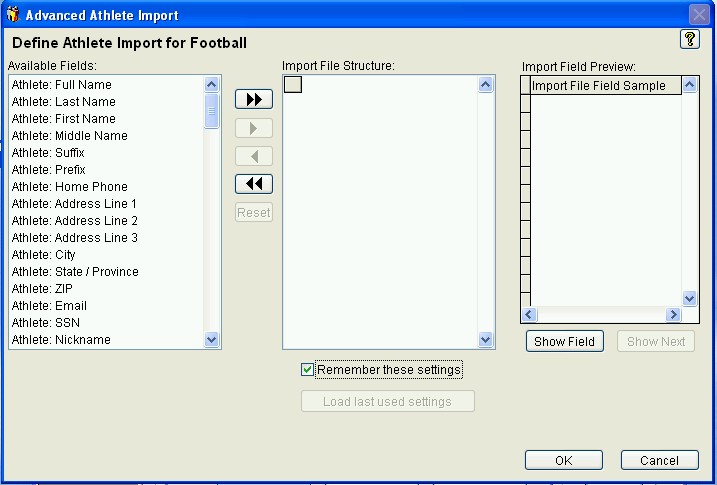Click Import File Structure scroll down arrow
This screenshot has width=717, height=485.
(486, 340)
